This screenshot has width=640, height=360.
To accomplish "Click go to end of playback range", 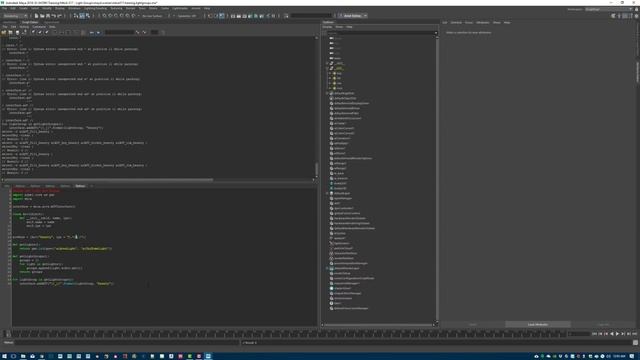I will [634, 334].
